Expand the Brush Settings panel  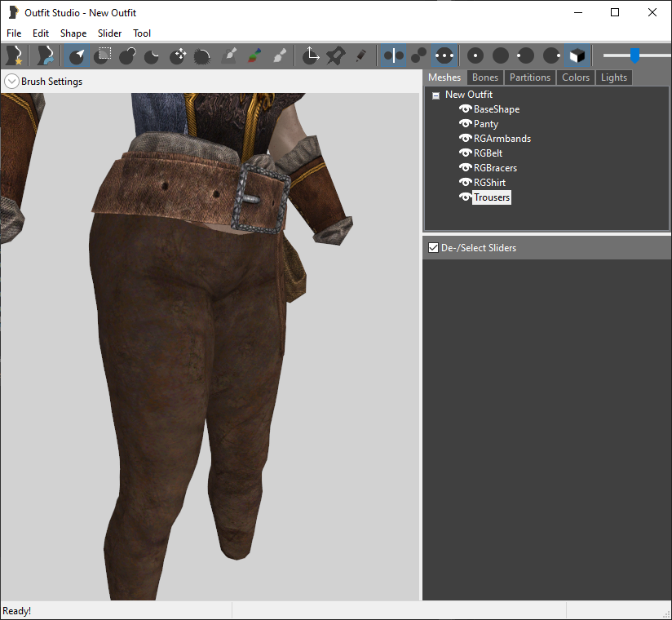click(11, 81)
